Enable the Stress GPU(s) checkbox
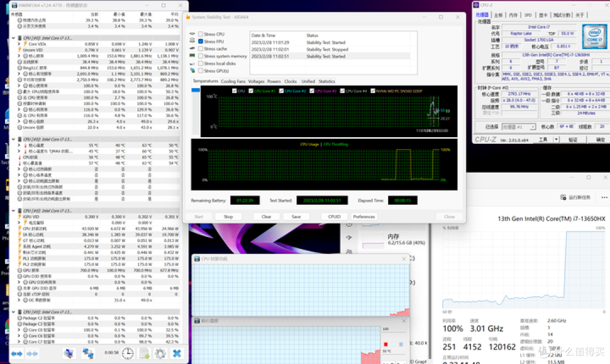This screenshot has width=610, height=364. [201, 71]
